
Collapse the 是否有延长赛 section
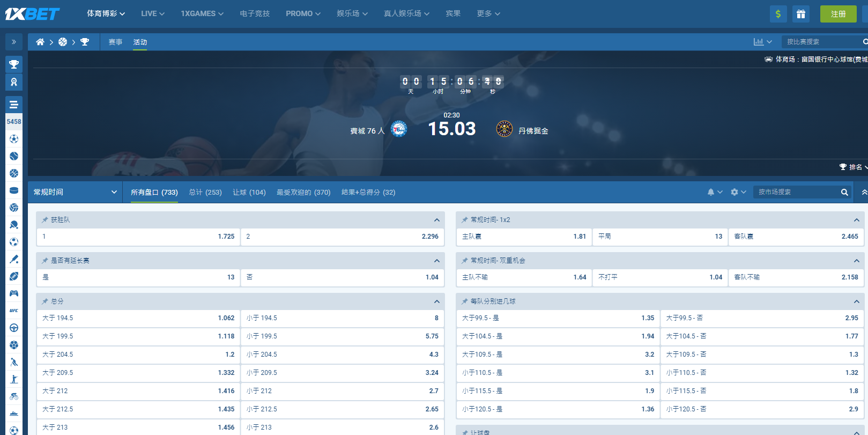(436, 261)
